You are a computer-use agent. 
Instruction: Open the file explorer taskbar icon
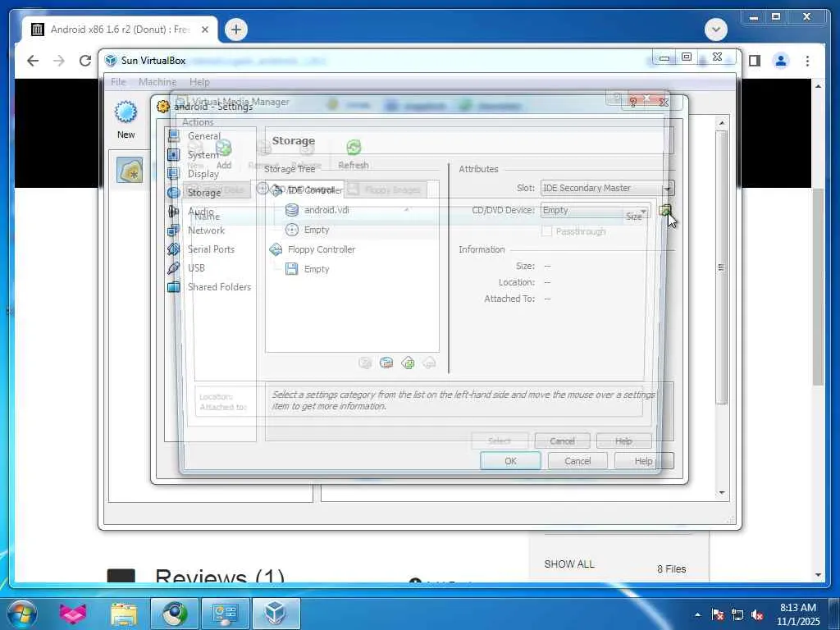pos(124,614)
